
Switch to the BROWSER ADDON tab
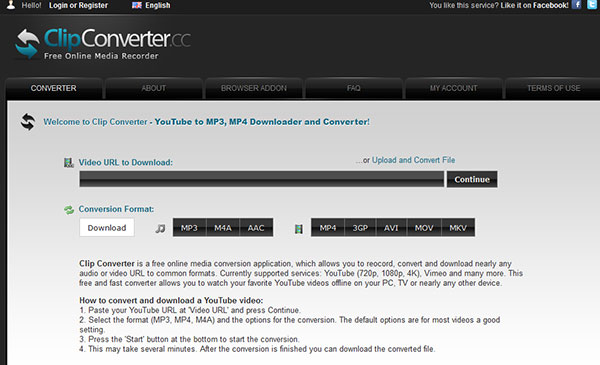point(254,88)
